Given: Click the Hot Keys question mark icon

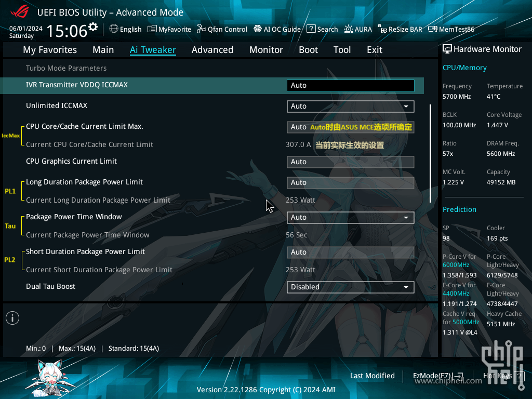Looking at the screenshot, I should point(519,376).
